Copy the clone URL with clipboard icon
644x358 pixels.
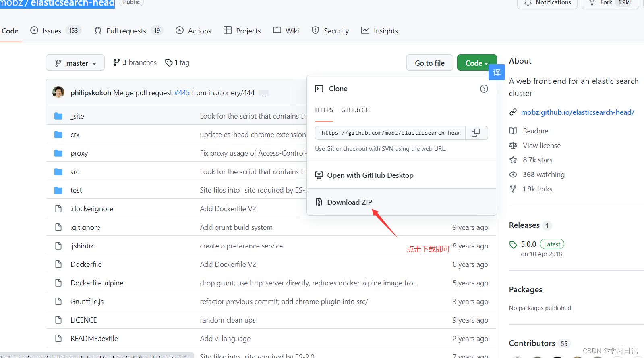tap(476, 133)
